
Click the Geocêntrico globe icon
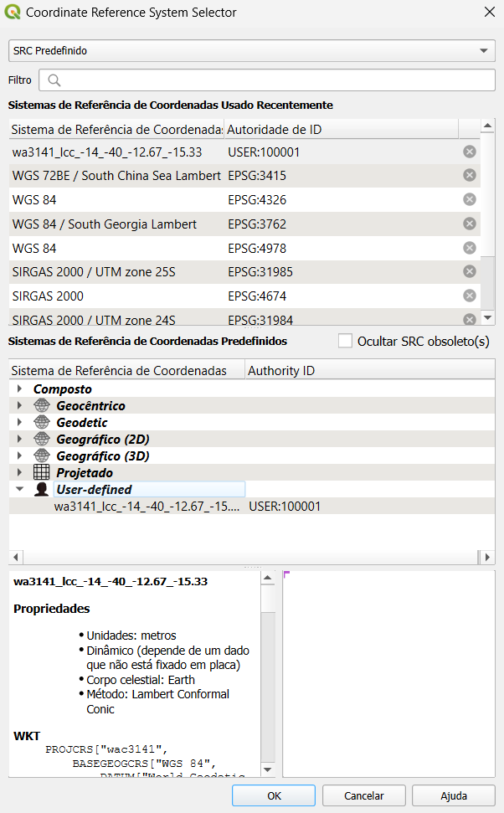[x=42, y=405]
